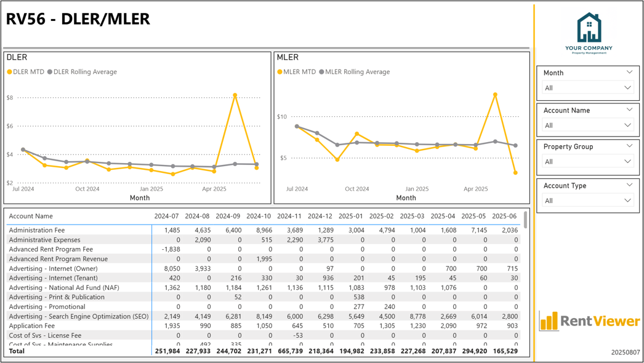Click the DLER MTD peak data point
Viewport: 644px width, 363px height.
point(235,95)
